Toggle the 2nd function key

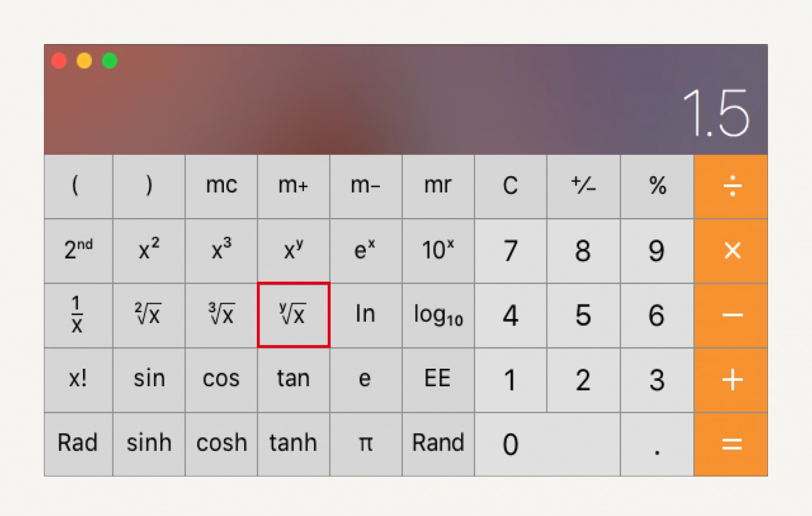click(x=78, y=251)
